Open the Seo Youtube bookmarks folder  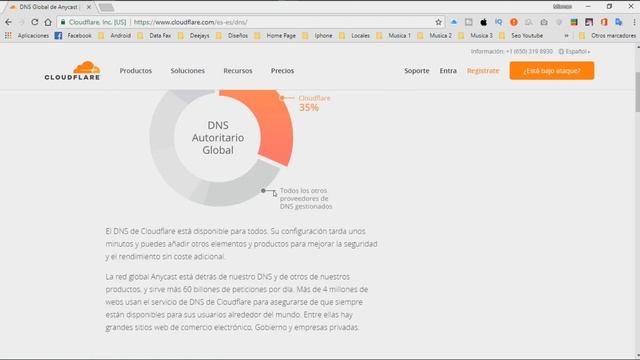(521, 36)
